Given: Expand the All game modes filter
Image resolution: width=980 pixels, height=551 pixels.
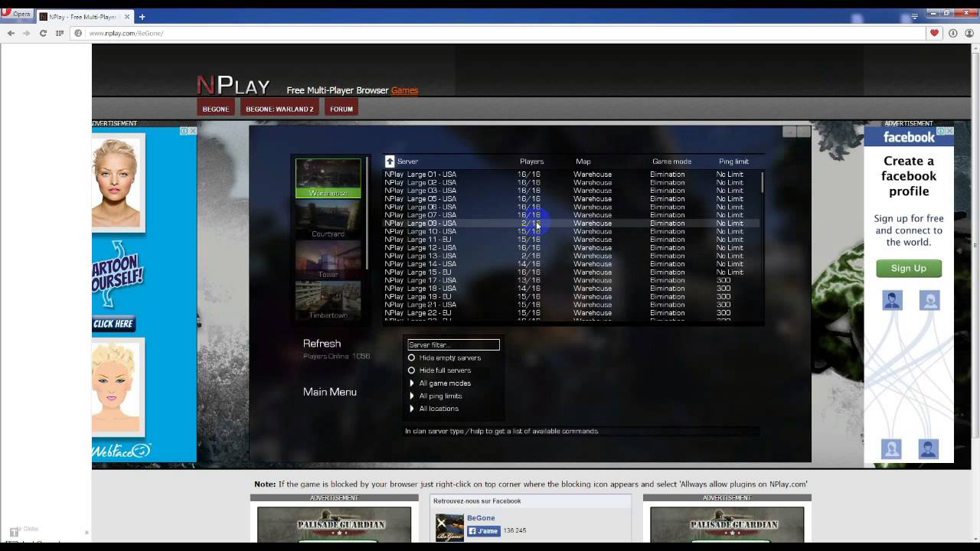Looking at the screenshot, I should [440, 383].
